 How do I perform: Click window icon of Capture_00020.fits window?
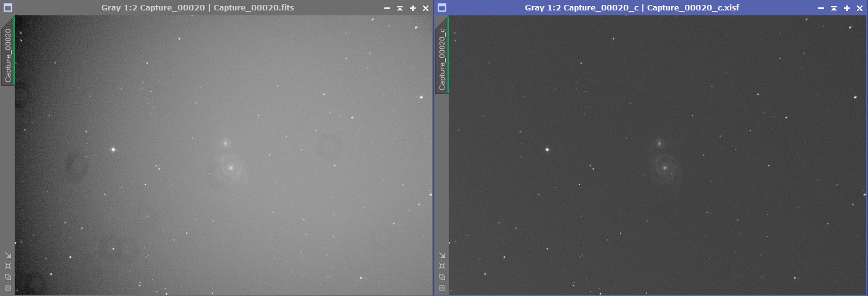pyautogui.click(x=7, y=8)
